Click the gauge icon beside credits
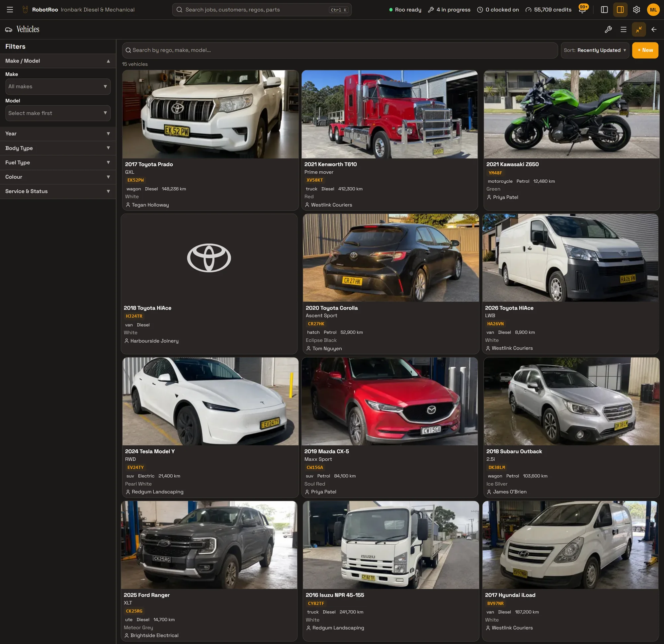The width and height of the screenshot is (664, 644). [x=528, y=10]
